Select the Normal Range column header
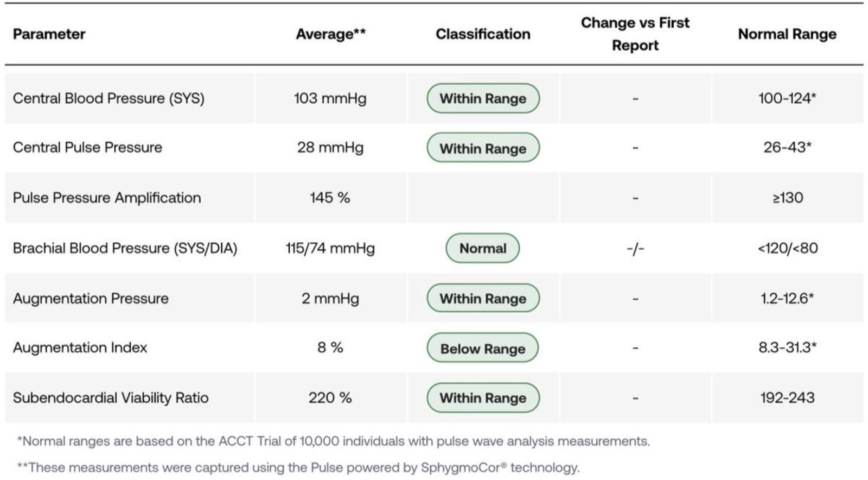Image resolution: width=868 pixels, height=480 pixels. tap(787, 34)
